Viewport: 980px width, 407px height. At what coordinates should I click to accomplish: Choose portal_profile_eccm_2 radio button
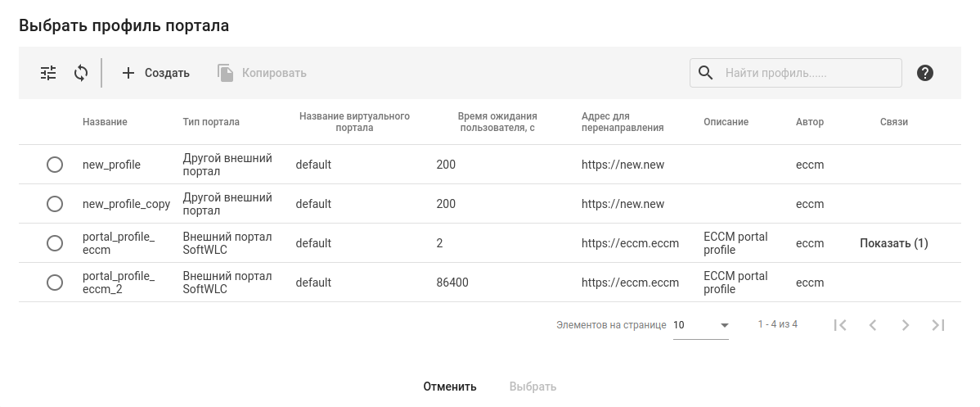pos(55,283)
